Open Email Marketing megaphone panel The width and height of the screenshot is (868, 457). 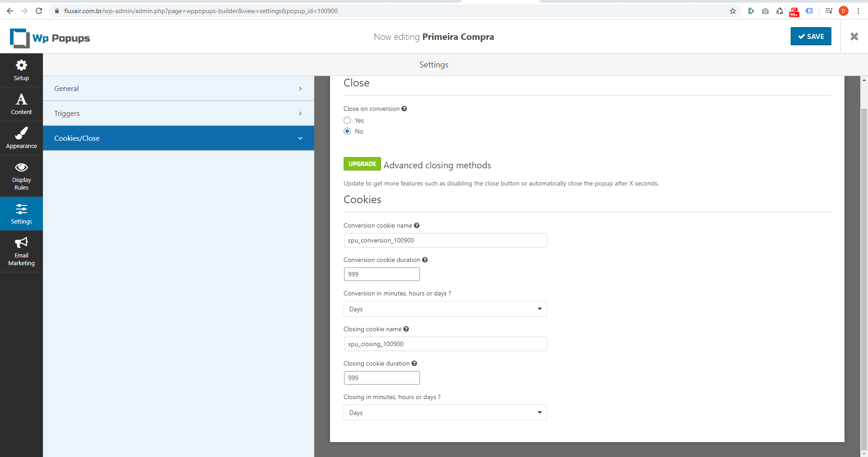pos(21,252)
